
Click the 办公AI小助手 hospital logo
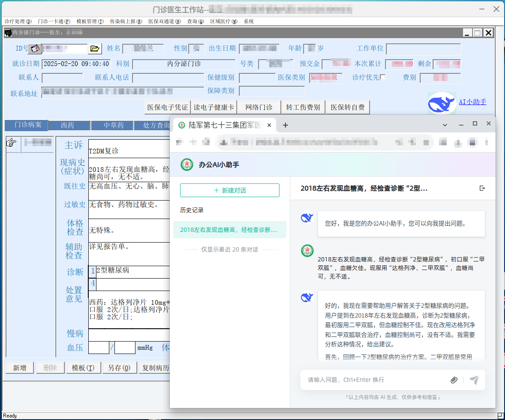click(x=187, y=165)
